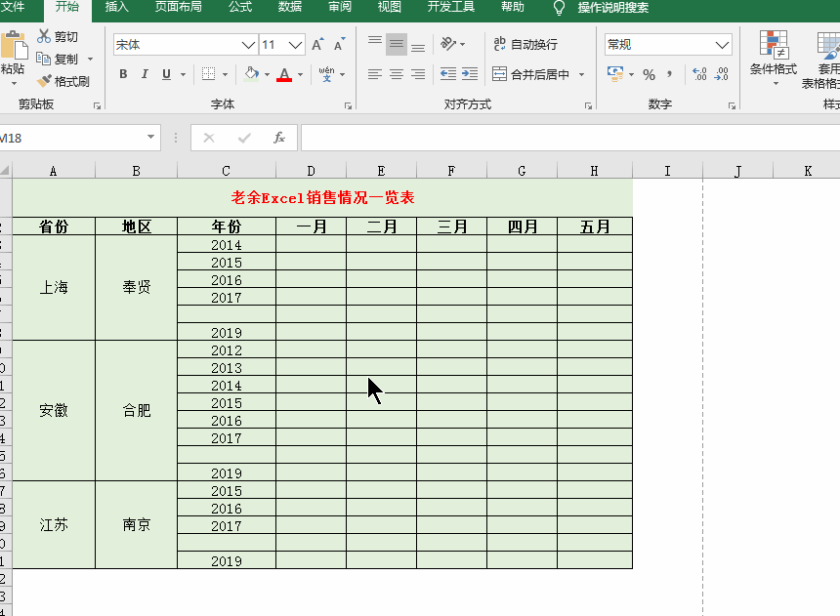Open the font color dropdown arrow
Screen dimensions: 840x616
pyautogui.click(x=300, y=74)
